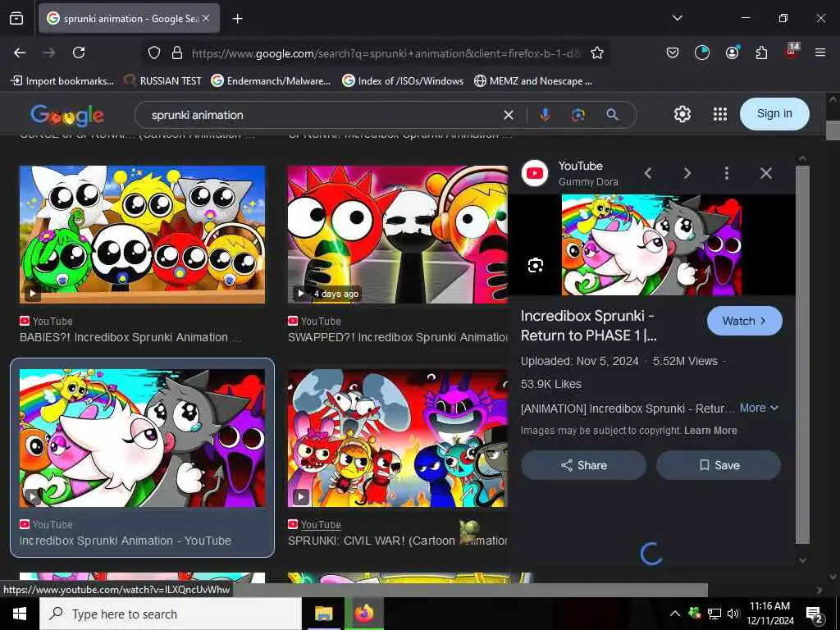The image size is (840, 630).
Task: Click the taskbar search box
Action: (171, 614)
